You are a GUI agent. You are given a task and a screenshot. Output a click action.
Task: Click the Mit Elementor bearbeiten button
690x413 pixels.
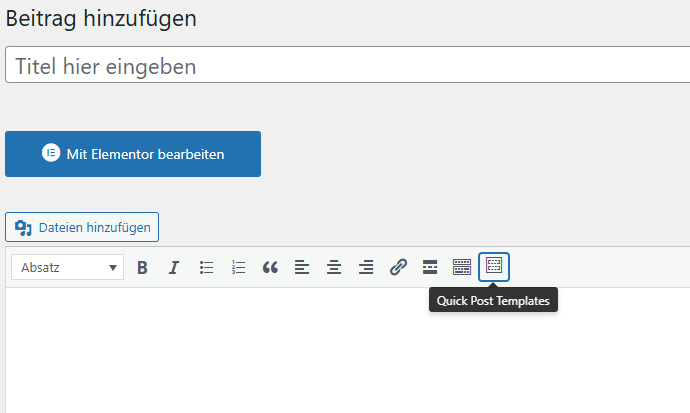pos(133,154)
